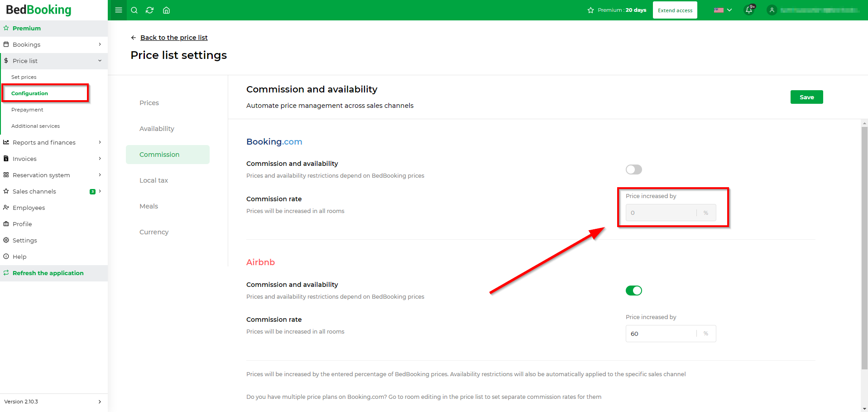This screenshot has width=868, height=412.
Task: Click the Sales channels green badge
Action: 92,191
